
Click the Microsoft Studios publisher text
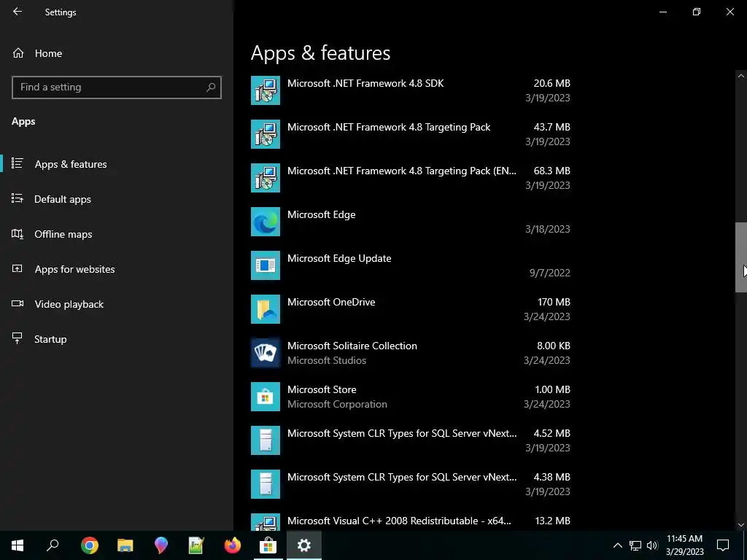[x=327, y=360]
